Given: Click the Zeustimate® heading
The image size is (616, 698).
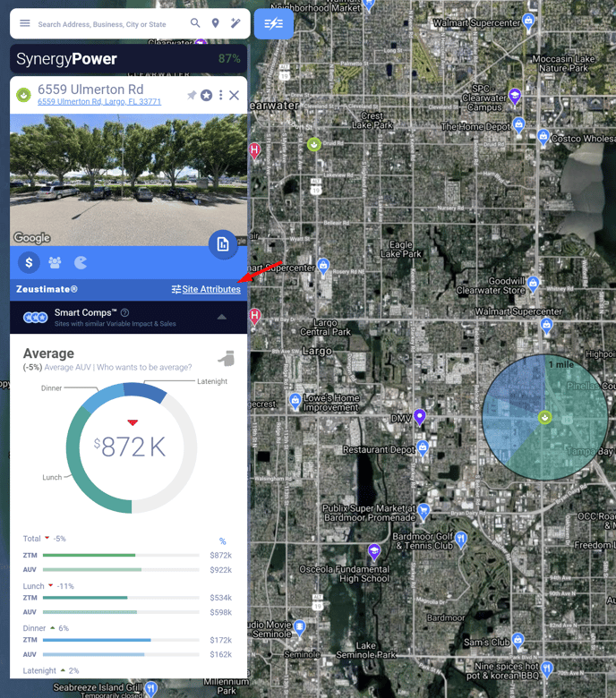Looking at the screenshot, I should click(47, 289).
